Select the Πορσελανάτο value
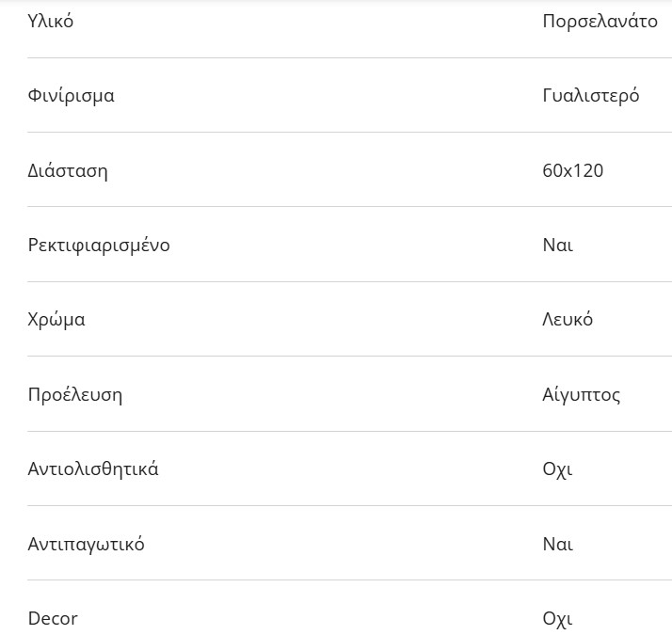Image resolution: width=672 pixels, height=635 pixels. click(600, 22)
